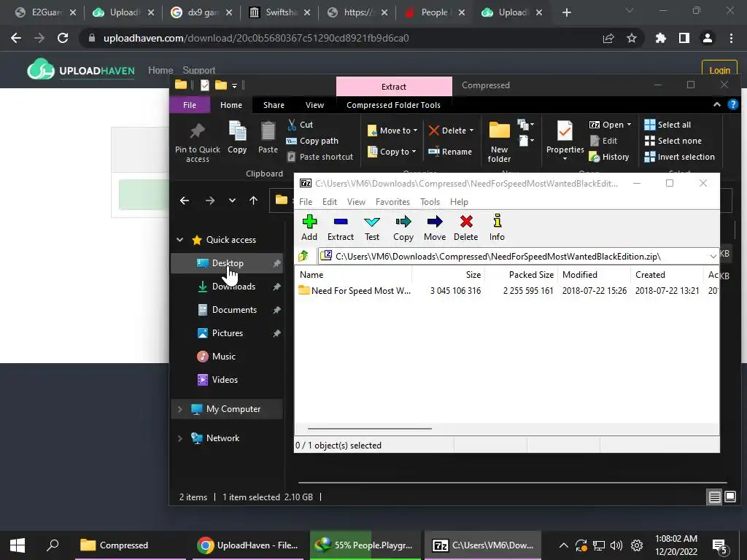Open Info in 7-Zip toolbar
Screen dimensions: 747x560
(497, 227)
